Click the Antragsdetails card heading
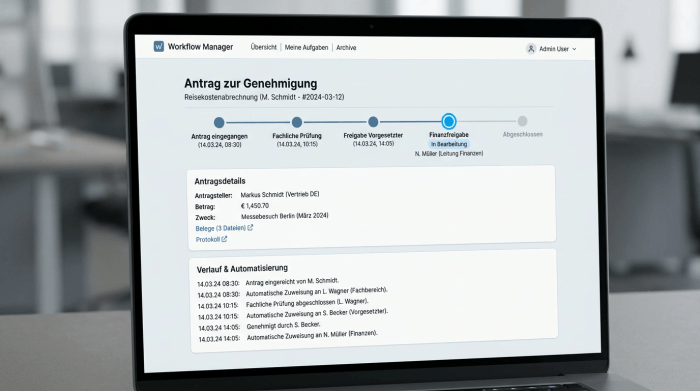This screenshot has height=391, width=700. [x=220, y=181]
